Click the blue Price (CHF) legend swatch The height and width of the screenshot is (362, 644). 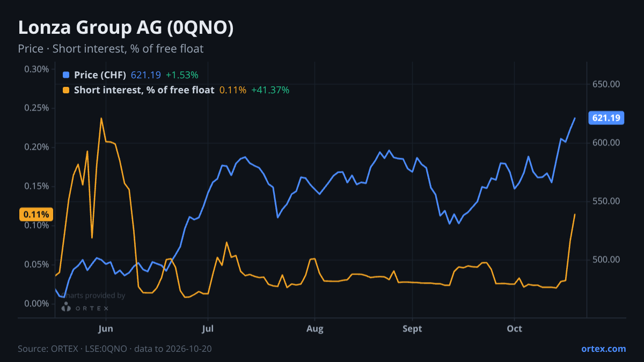pos(66,75)
